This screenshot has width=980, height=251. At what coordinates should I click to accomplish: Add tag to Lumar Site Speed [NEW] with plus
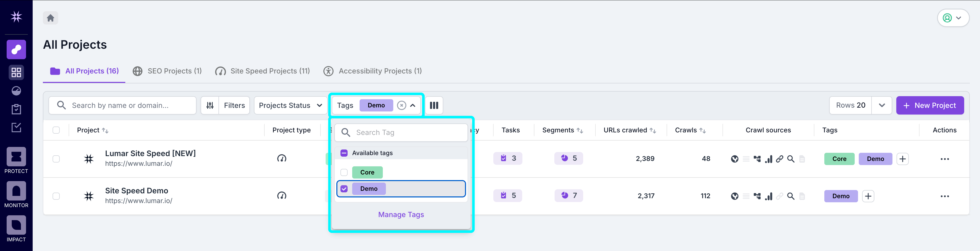(x=902, y=159)
